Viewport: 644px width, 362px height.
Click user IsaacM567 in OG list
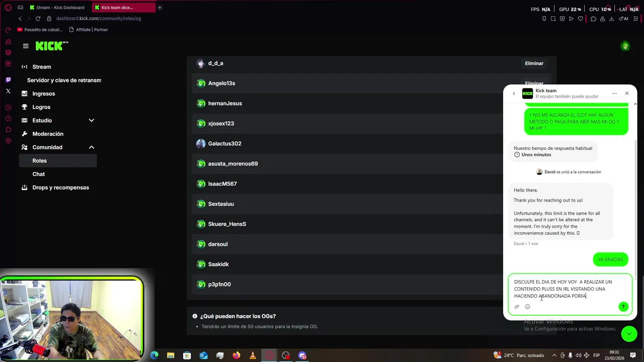[222, 184]
